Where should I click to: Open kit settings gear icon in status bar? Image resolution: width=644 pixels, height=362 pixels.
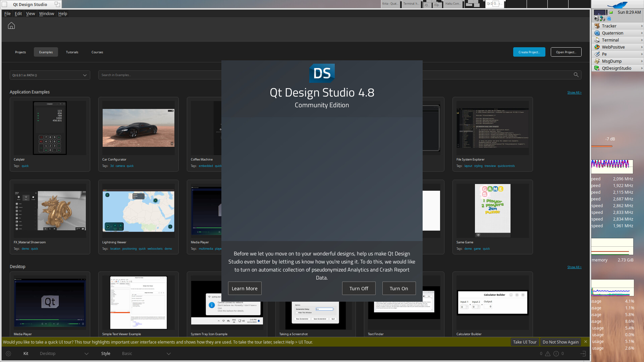tap(8, 354)
